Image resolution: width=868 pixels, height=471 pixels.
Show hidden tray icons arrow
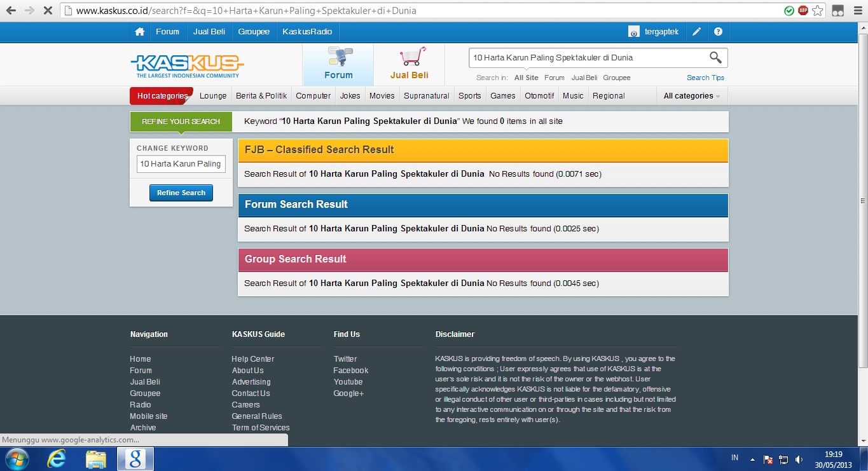point(752,459)
